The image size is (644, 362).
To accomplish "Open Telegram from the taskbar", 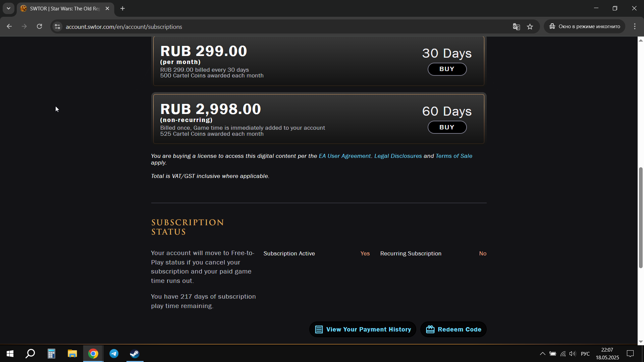I will coord(114,354).
